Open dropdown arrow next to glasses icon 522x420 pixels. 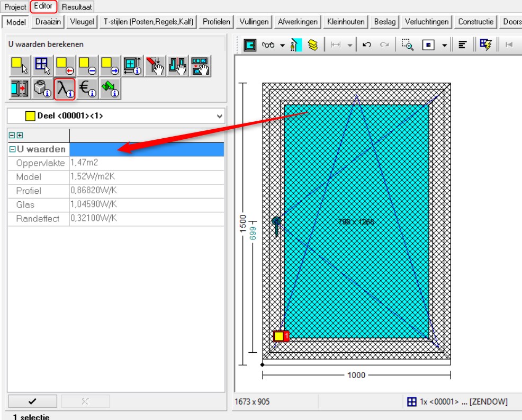coord(282,45)
